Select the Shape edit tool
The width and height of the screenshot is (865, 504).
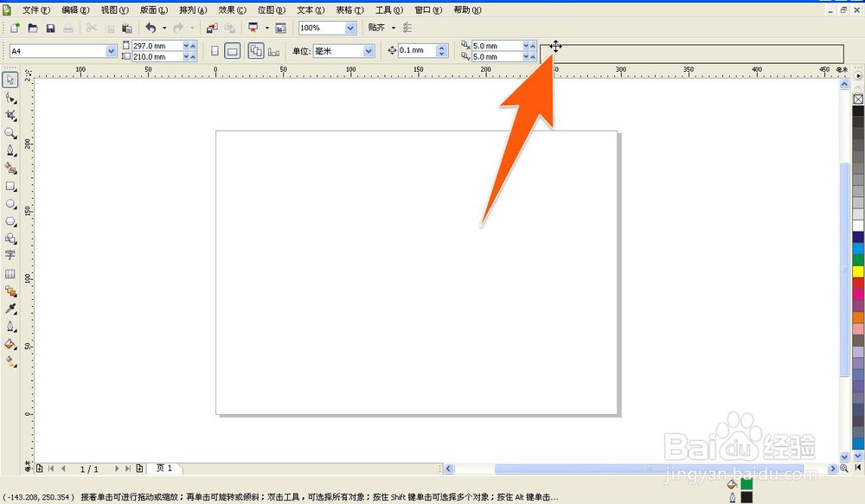point(10,99)
